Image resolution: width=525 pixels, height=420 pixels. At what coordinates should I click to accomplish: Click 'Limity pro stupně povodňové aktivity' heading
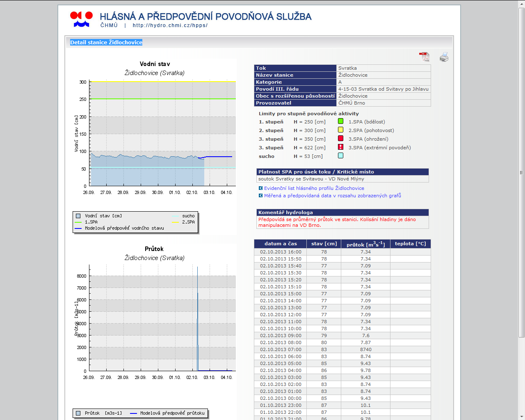pos(308,114)
